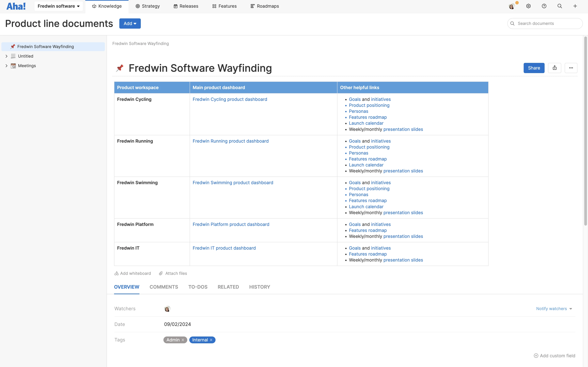This screenshot has width=588, height=367.
Task: Open the Fredwin software workspace dropdown
Action: (58, 6)
